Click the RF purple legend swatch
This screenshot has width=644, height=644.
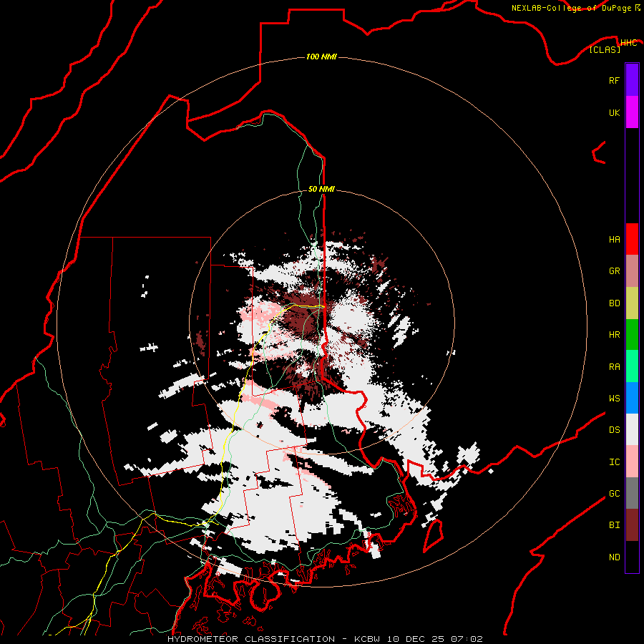(632, 80)
